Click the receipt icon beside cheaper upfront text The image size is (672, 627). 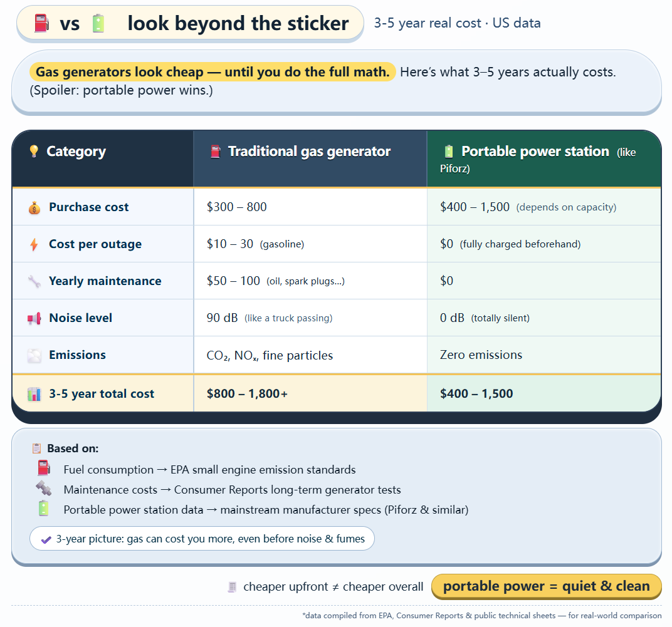tap(233, 587)
